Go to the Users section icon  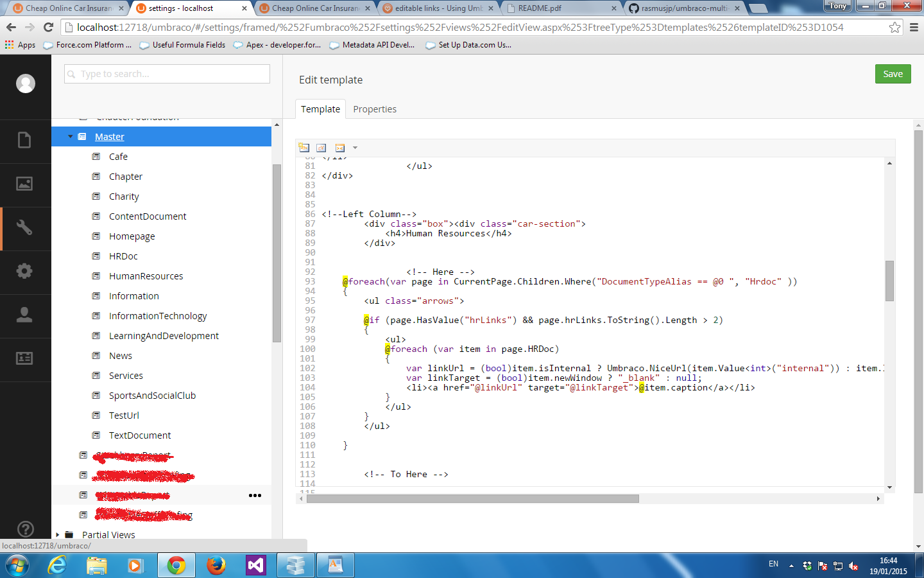point(24,315)
